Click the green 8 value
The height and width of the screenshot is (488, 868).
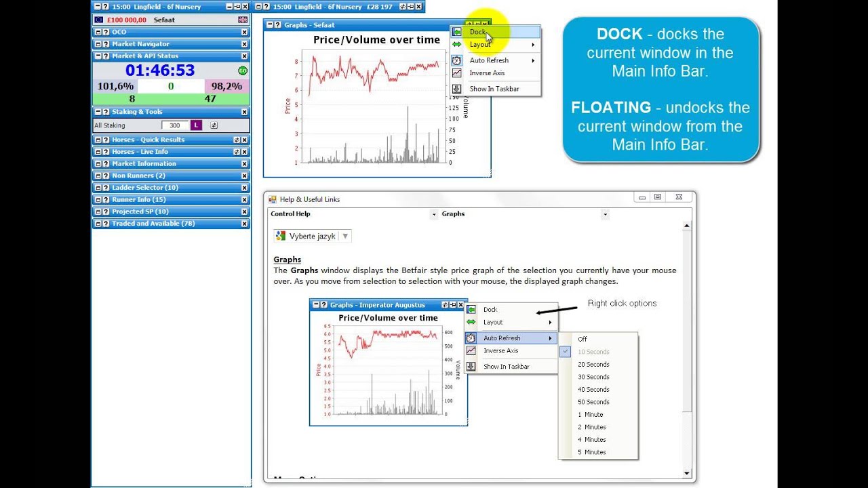pyautogui.click(x=132, y=99)
